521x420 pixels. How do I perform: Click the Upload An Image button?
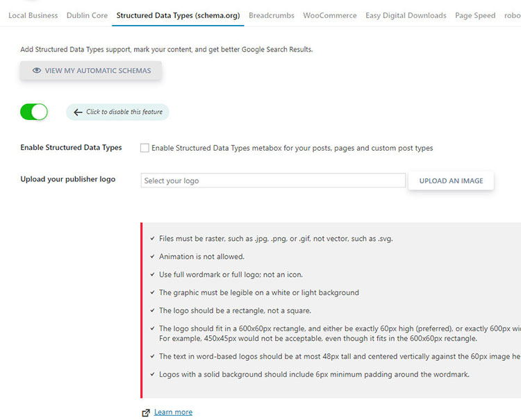pyautogui.click(x=451, y=180)
